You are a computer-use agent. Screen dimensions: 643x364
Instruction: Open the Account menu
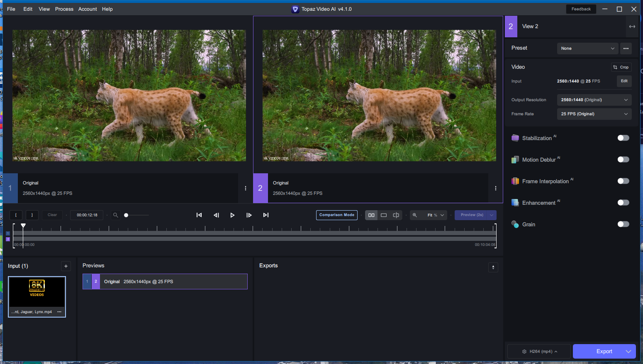88,9
